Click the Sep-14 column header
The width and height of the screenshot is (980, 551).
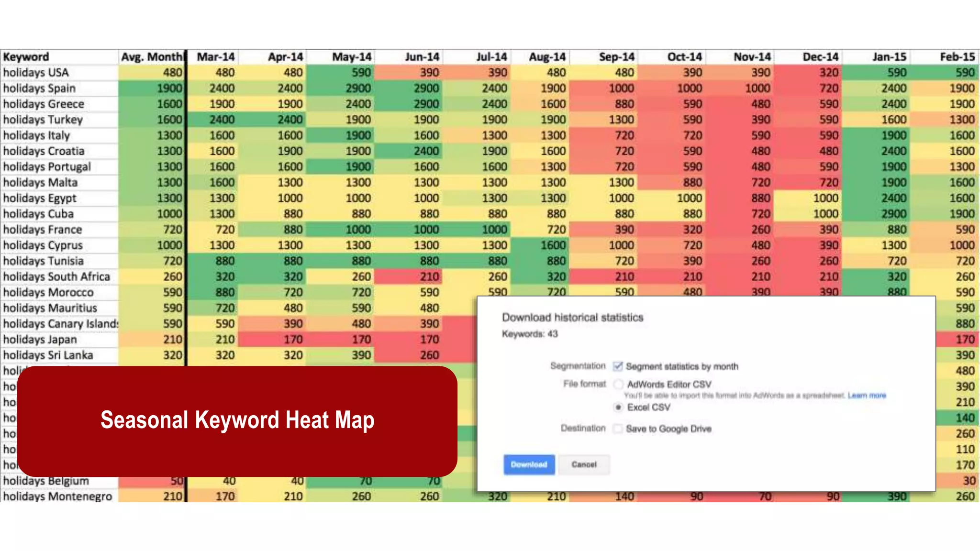pos(603,57)
